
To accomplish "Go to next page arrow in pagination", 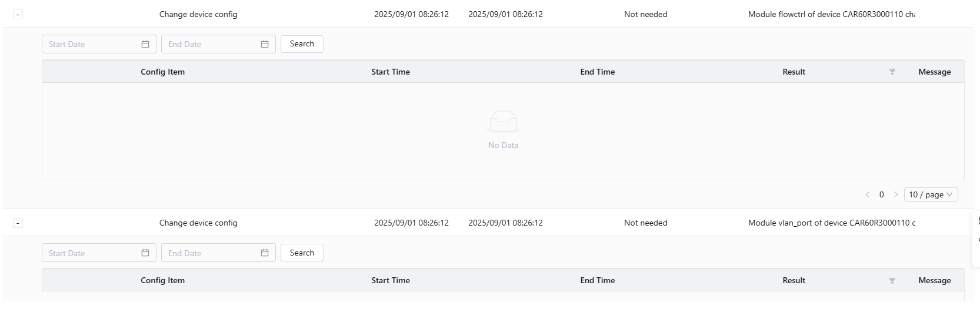I will pos(896,194).
